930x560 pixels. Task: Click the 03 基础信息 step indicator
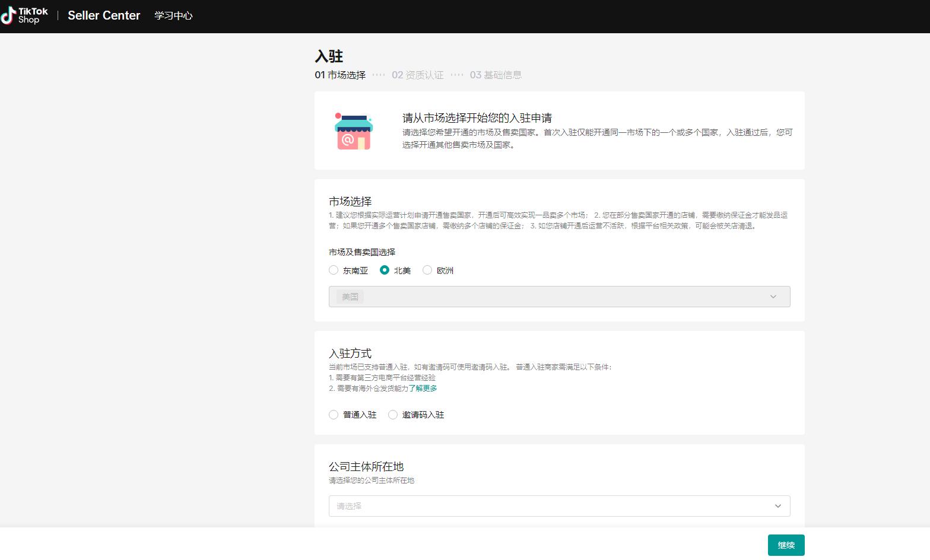pyautogui.click(x=496, y=75)
